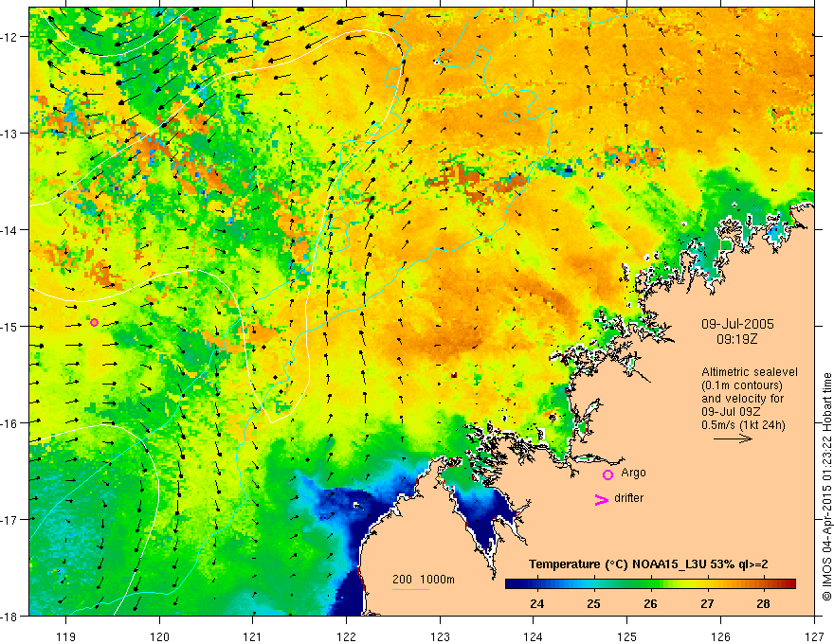Click the '09-Jul 09Z' velocity date text
Image resolution: width=834 pixels, height=644 pixels.
(x=731, y=412)
